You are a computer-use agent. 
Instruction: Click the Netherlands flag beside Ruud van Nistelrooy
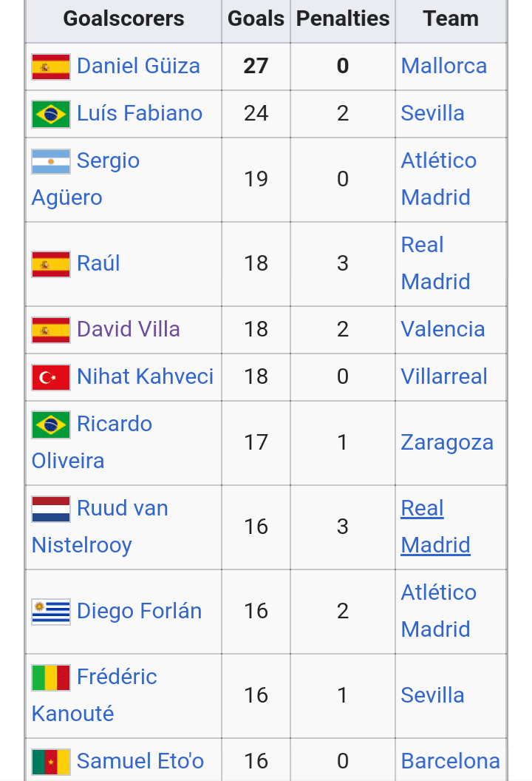(51, 509)
